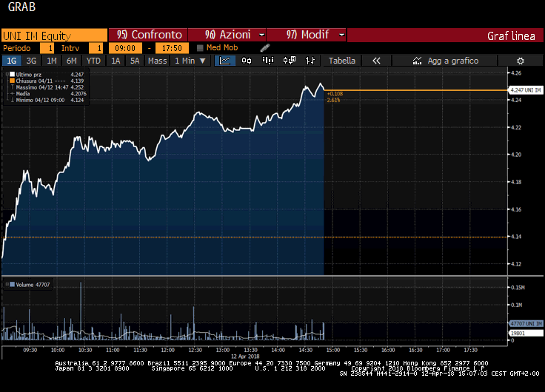The height and width of the screenshot is (392, 545).
Task: Open the Azioni dropdown arrow
Action: point(261,35)
